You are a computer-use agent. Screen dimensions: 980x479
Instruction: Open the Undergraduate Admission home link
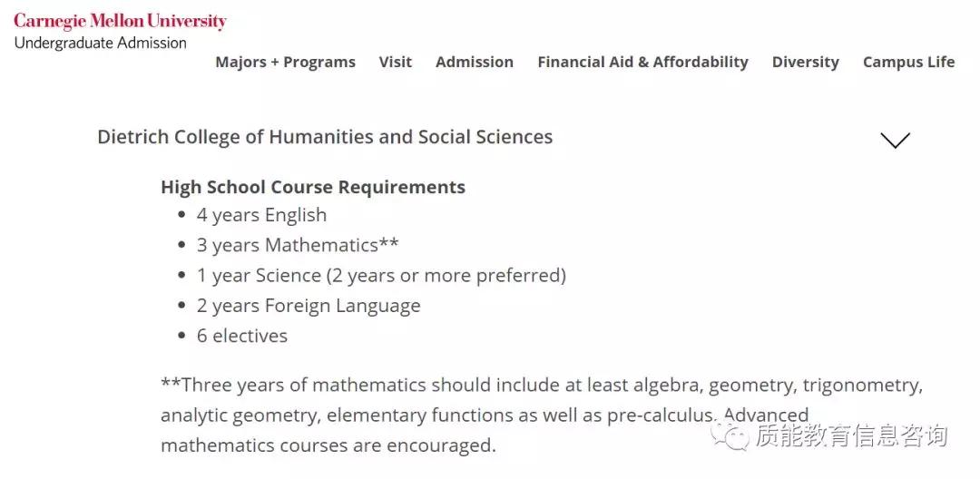pos(100,43)
